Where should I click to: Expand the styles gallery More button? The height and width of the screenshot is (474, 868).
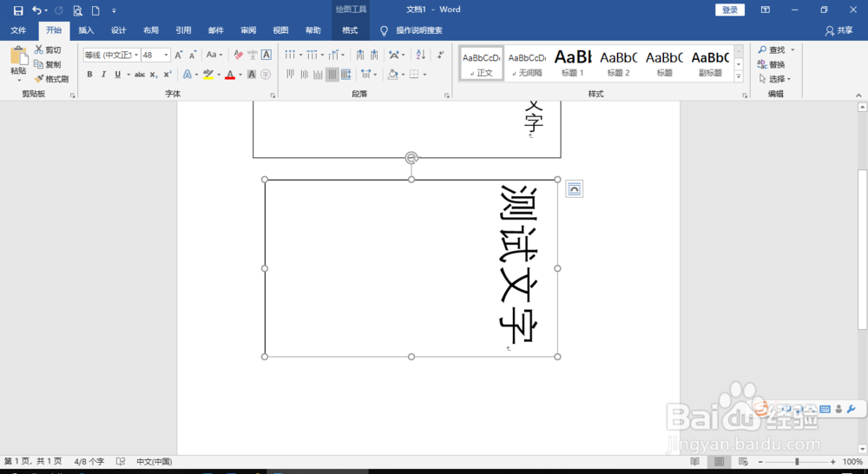pyautogui.click(x=739, y=77)
